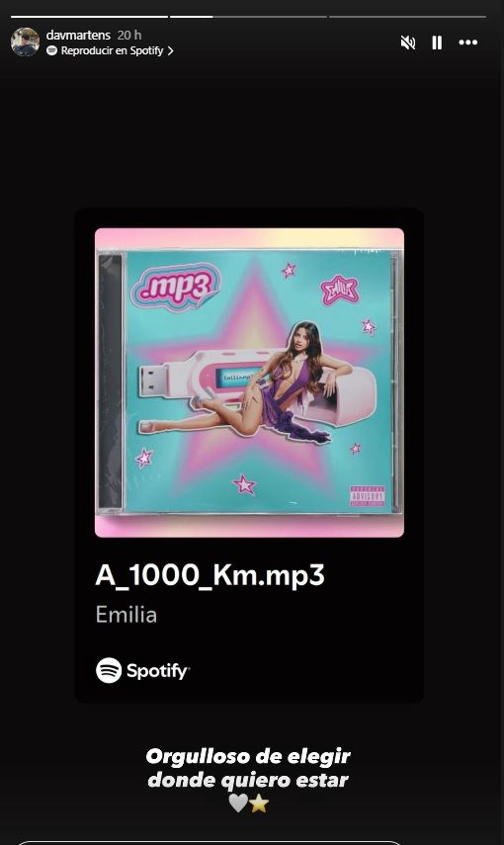
Task: Open davmartens profile picture avatar
Action: click(26, 42)
